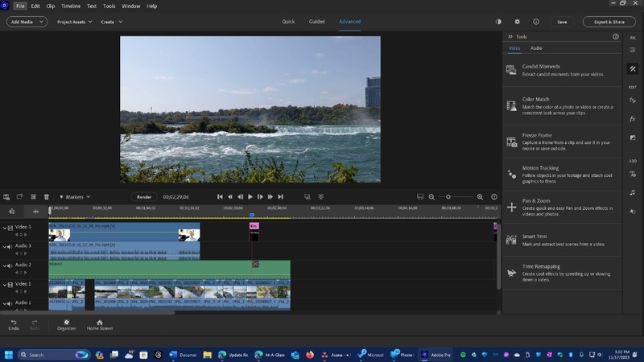Open Tools panel help icon
This screenshot has height=362, width=644.
pos(615,36)
